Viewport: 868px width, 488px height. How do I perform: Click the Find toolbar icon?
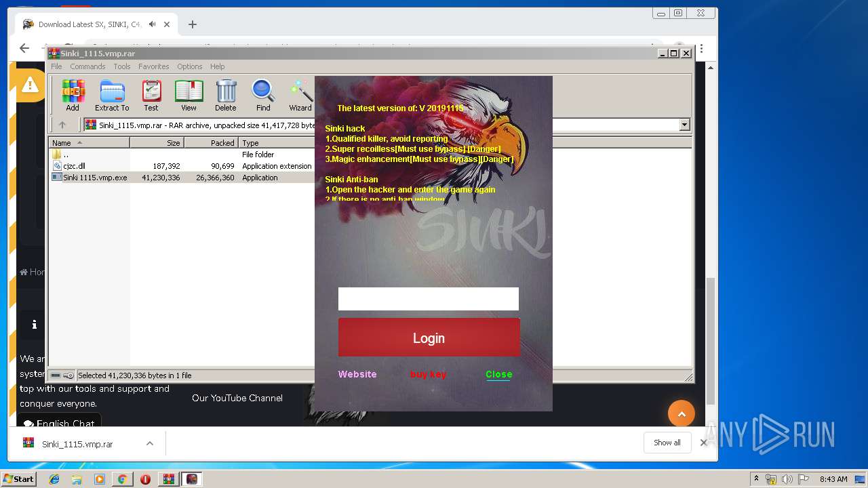coord(263,95)
